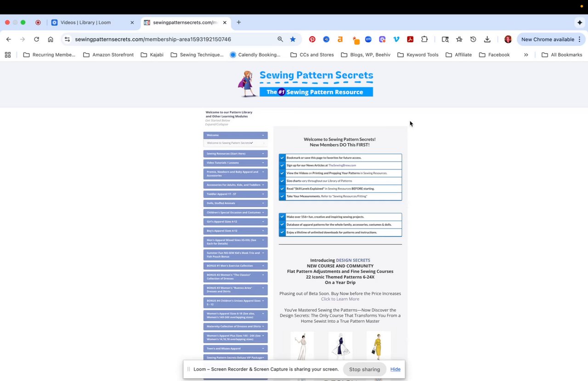Open the Chrome downloads icon
Screen dimensions: 588x381
pyautogui.click(x=487, y=39)
